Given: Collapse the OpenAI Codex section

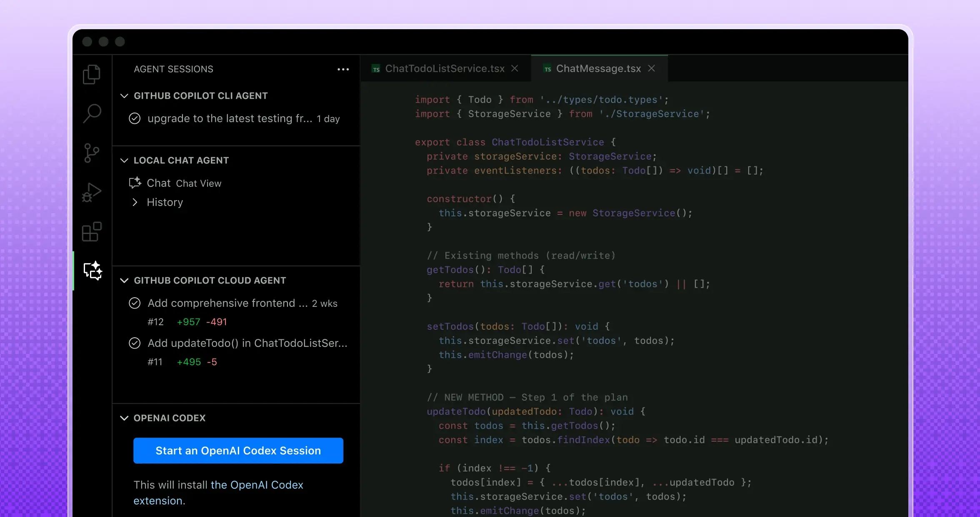Looking at the screenshot, I should (124, 418).
